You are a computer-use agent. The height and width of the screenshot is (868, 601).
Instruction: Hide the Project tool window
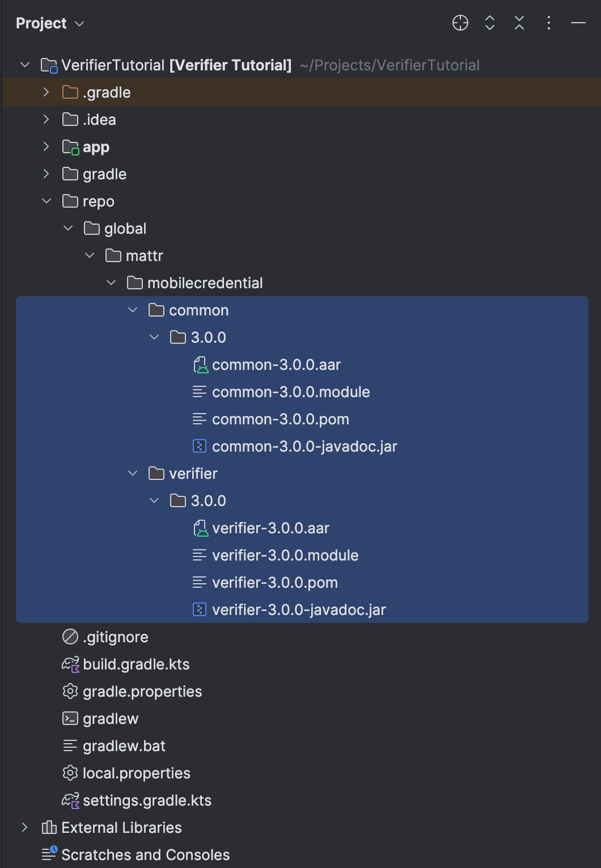(x=578, y=23)
